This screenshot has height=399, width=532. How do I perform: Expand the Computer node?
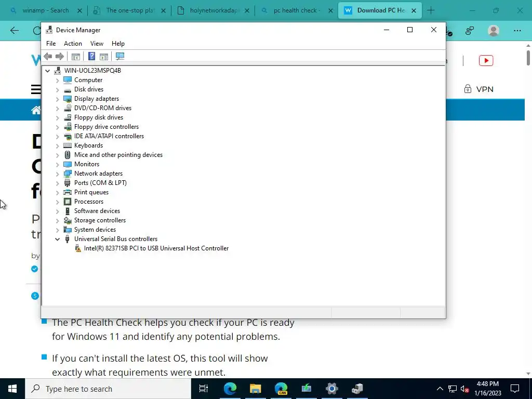(57, 80)
